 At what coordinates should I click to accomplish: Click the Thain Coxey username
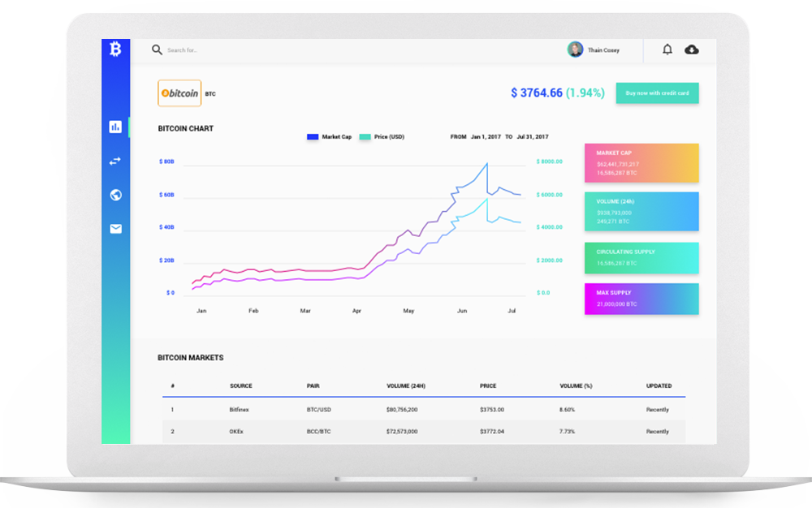pyautogui.click(x=603, y=50)
